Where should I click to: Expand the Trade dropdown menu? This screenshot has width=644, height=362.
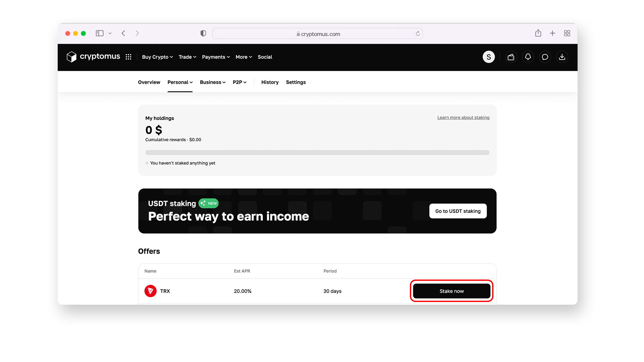pos(187,57)
